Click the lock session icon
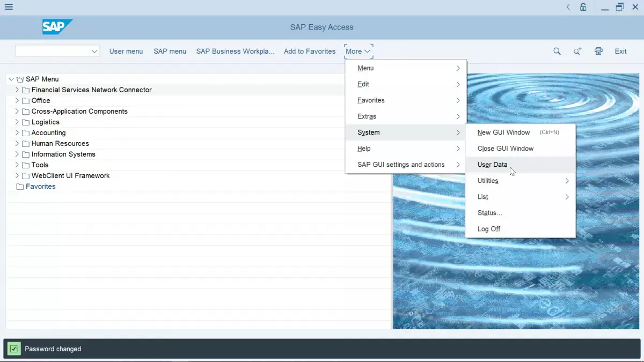 [x=583, y=7]
